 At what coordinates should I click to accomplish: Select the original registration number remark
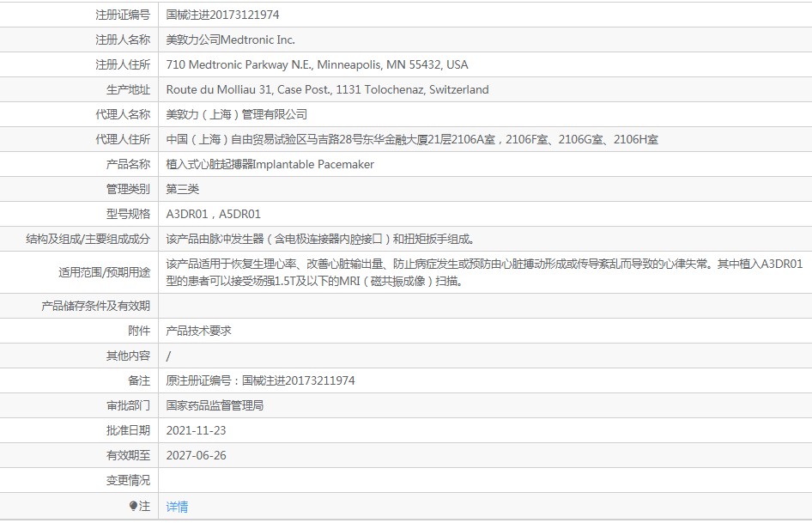[x=260, y=380]
